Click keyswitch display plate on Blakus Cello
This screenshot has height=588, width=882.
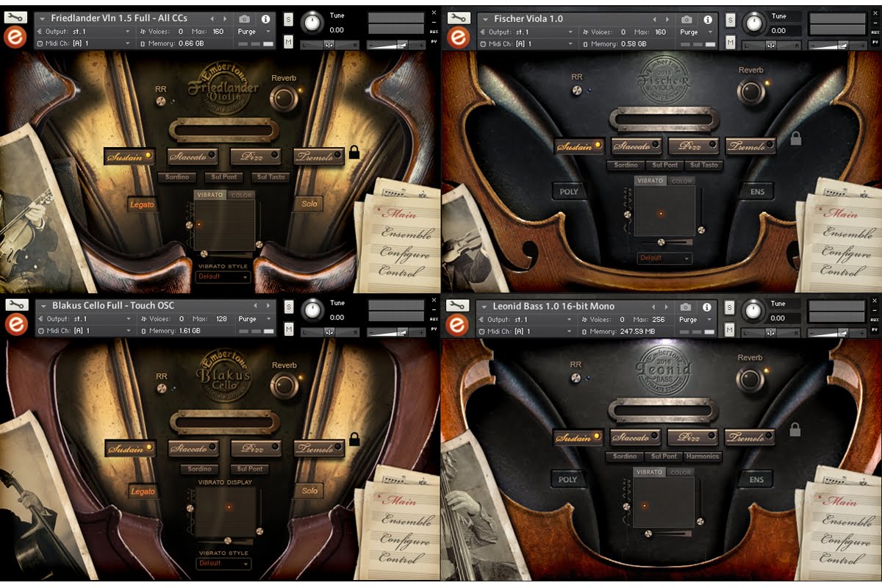click(224, 421)
